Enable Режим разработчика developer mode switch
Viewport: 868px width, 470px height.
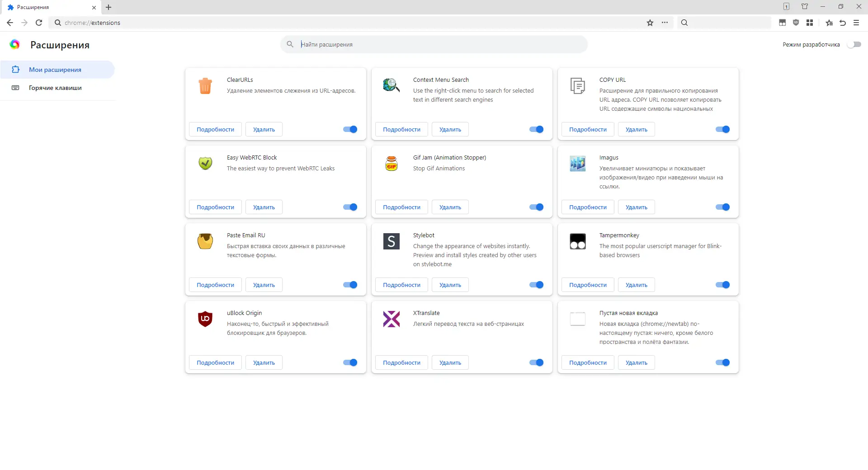click(854, 44)
